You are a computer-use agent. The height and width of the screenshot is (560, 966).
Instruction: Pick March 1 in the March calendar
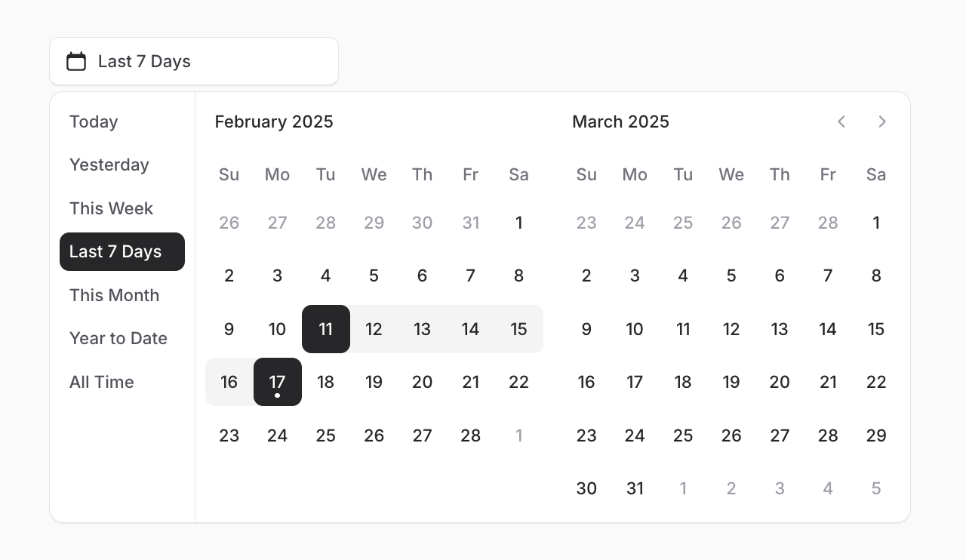tap(876, 223)
